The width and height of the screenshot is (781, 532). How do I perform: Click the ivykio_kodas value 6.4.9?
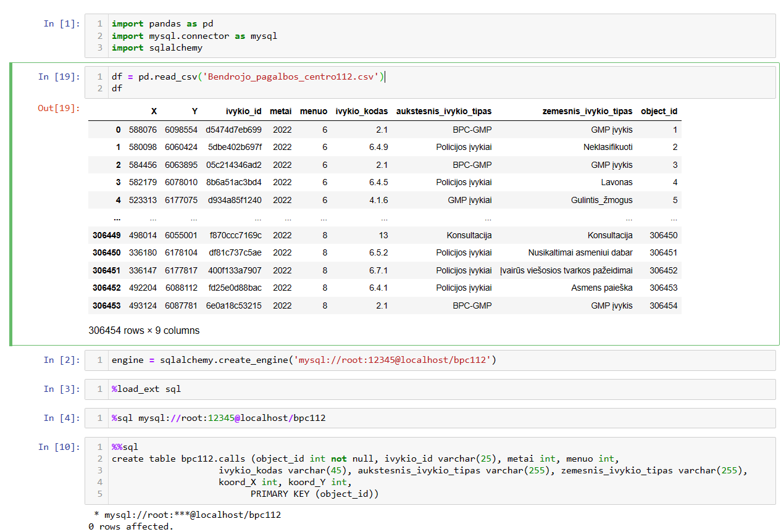tap(378, 147)
